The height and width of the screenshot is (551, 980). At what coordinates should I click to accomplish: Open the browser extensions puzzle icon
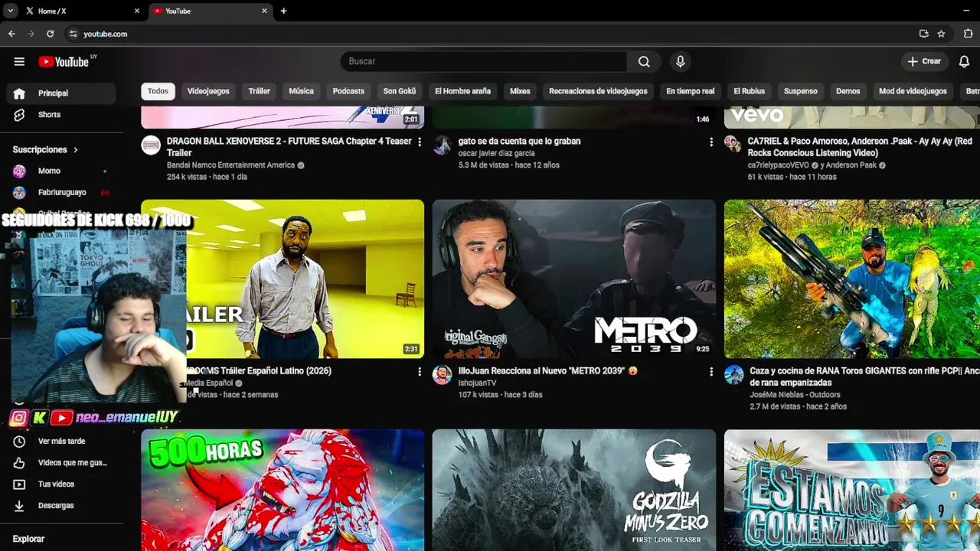(968, 34)
